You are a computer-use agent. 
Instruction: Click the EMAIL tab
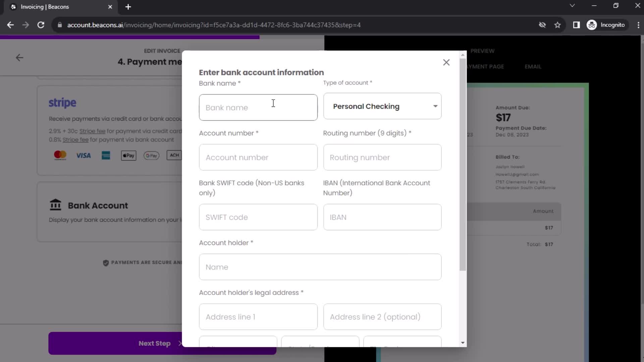[x=533, y=66]
